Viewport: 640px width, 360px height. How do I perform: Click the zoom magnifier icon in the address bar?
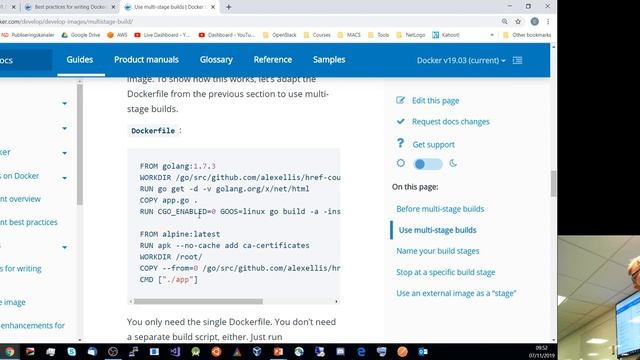505,22
